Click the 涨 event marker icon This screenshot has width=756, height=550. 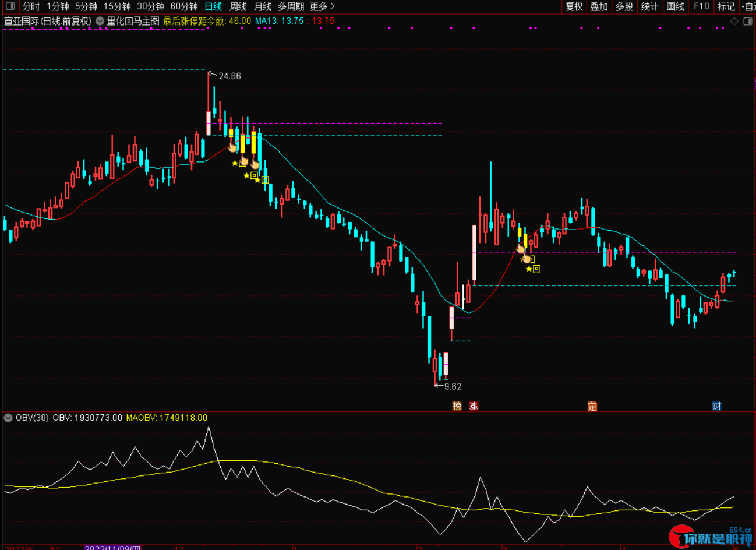474,406
